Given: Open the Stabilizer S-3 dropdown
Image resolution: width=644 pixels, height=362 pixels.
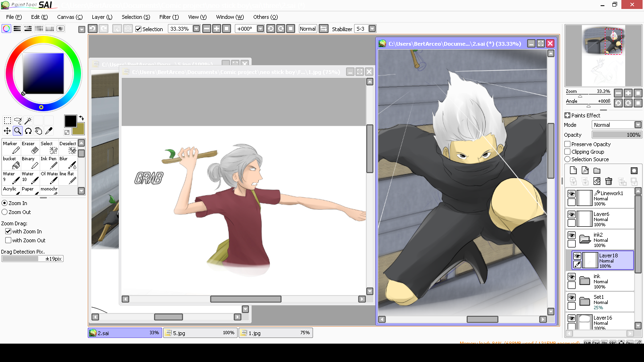Looking at the screenshot, I should [372, 29].
